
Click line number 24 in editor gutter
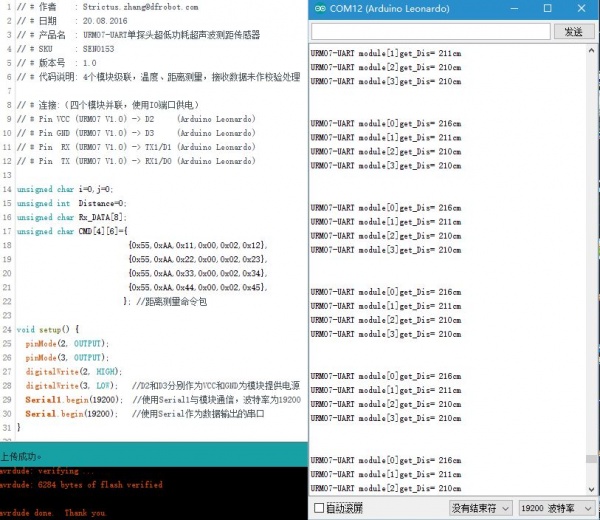[x=7, y=329]
